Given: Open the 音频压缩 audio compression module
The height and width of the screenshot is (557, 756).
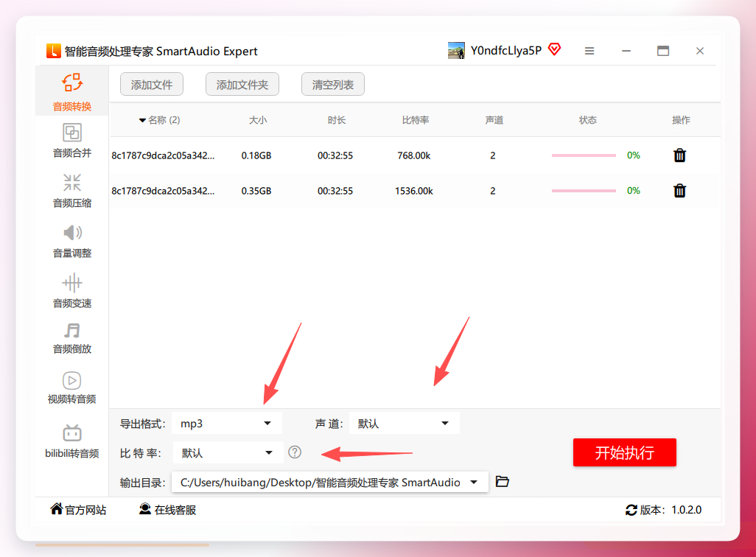Looking at the screenshot, I should (x=71, y=191).
